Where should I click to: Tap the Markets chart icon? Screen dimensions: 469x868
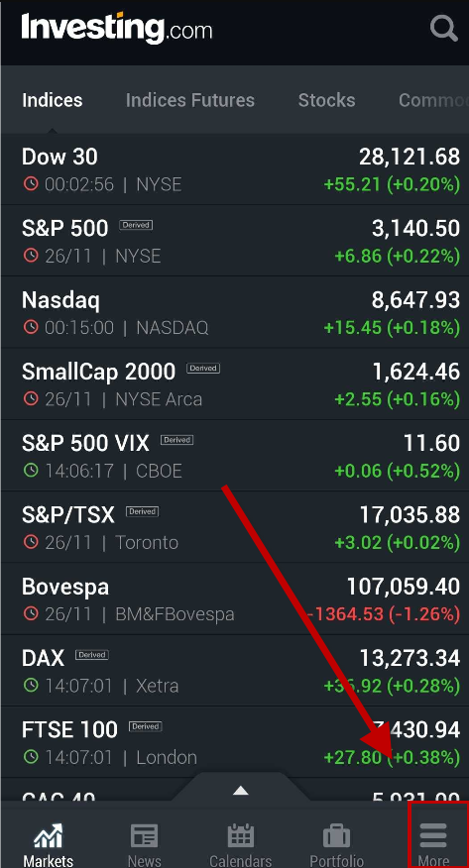[49, 836]
